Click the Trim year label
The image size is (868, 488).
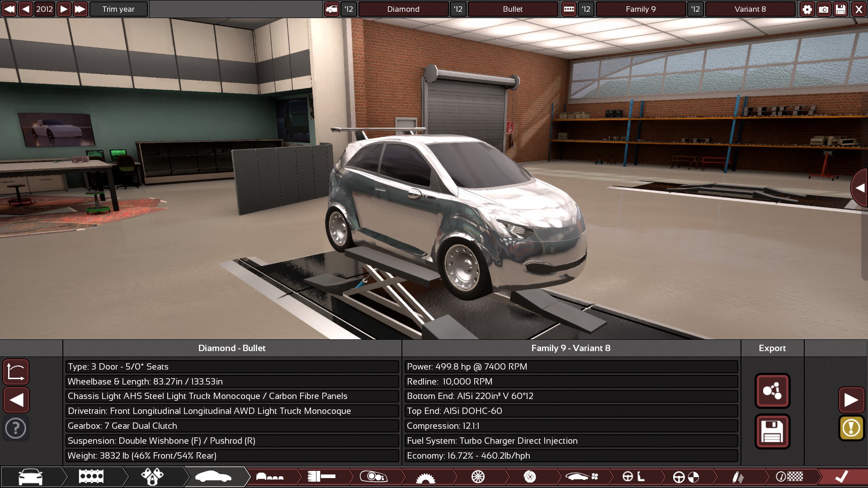[118, 9]
